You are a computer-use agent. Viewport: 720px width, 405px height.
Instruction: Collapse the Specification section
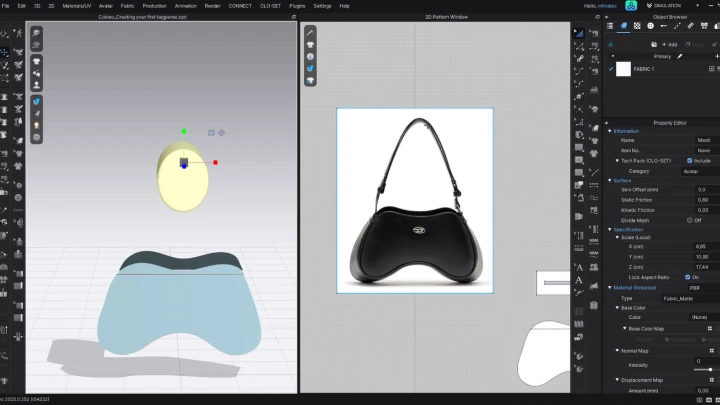click(x=610, y=230)
